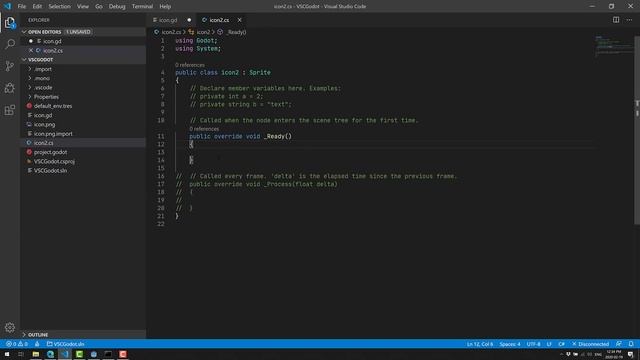Close the icon2.cs editor tab
Image resolution: width=640 pixels, height=360 pixels.
[x=240, y=20]
